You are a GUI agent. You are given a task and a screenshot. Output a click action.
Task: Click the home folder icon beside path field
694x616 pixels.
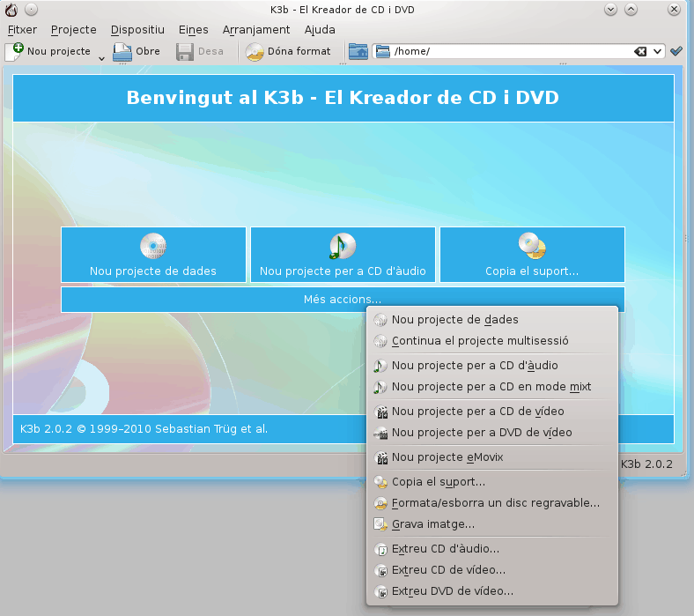[358, 51]
